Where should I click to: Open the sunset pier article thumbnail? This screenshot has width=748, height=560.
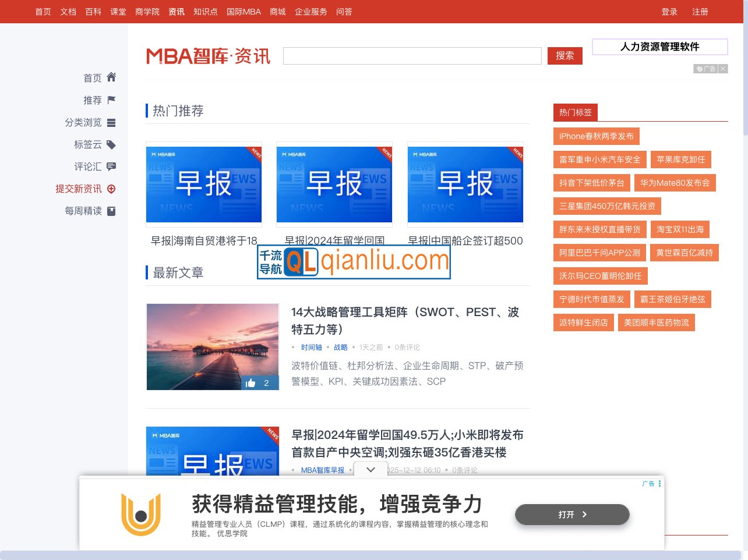212,346
